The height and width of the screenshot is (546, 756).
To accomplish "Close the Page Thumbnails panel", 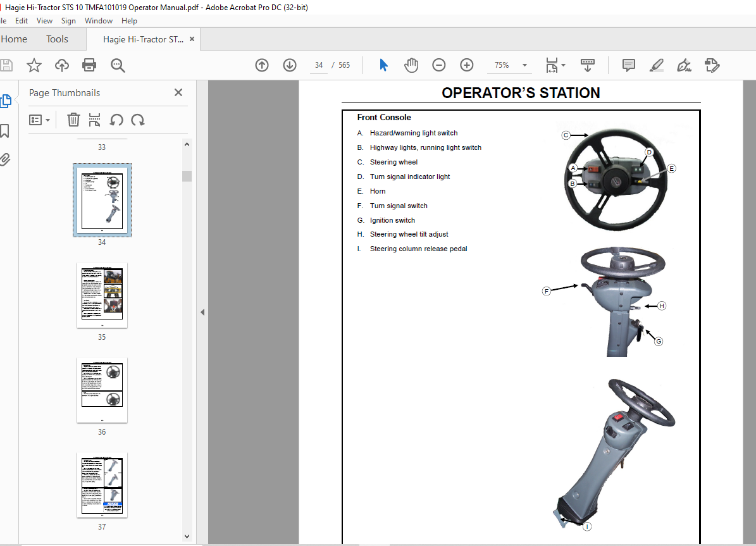I will point(178,92).
